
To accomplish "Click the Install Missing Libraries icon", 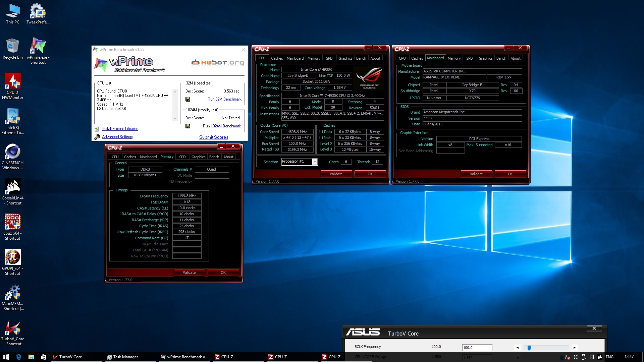I will (x=97, y=129).
